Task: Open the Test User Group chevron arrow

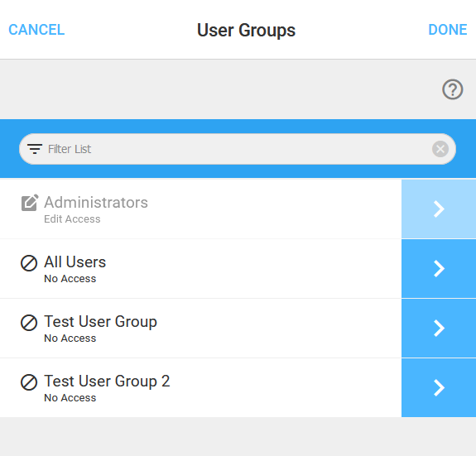Action: pos(439,328)
